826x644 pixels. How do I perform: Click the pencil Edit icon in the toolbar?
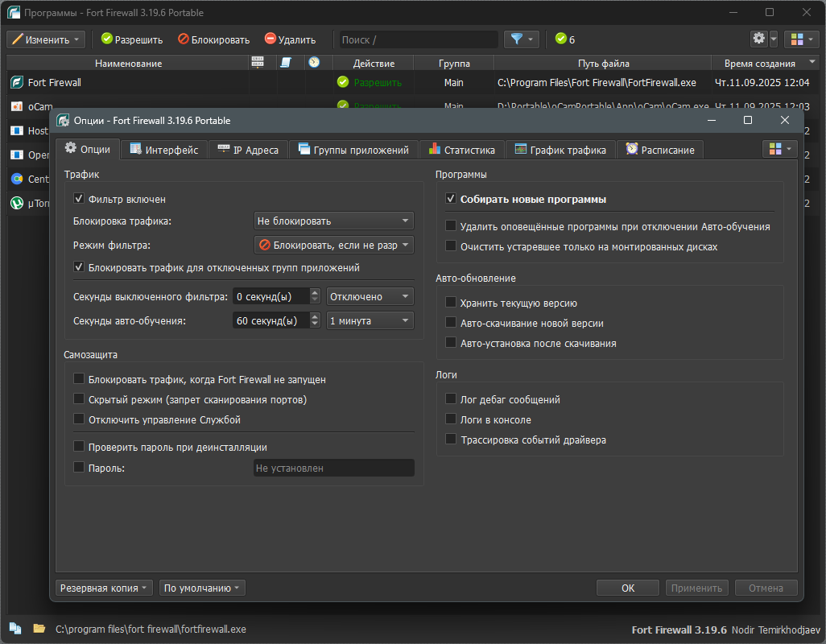[x=18, y=39]
